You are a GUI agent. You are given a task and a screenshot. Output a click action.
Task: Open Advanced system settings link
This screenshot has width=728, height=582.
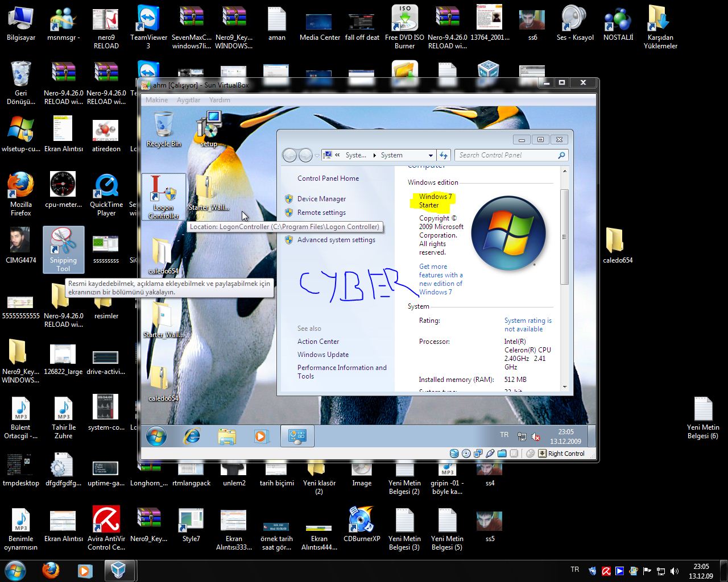336,240
